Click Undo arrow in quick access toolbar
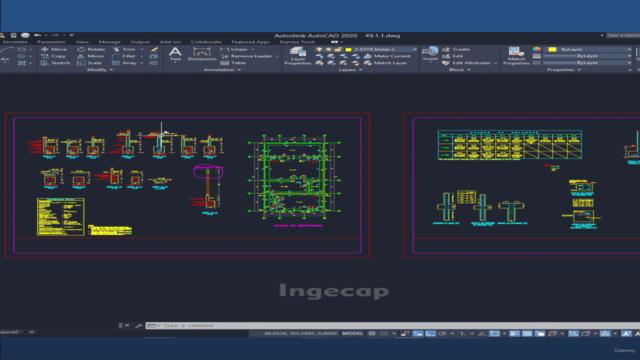This screenshot has height=360, width=640. (x=38, y=36)
